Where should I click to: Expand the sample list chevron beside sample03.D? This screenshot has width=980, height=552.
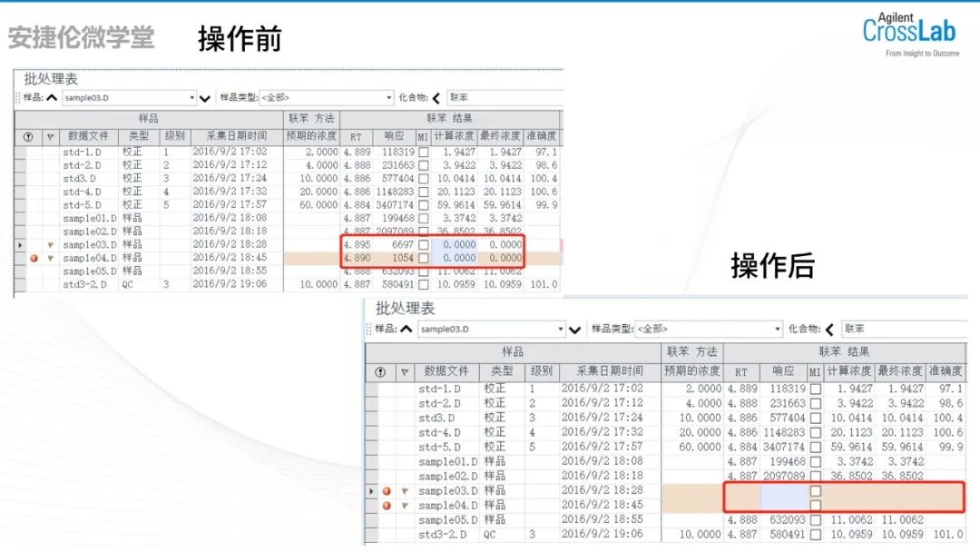coord(204,97)
